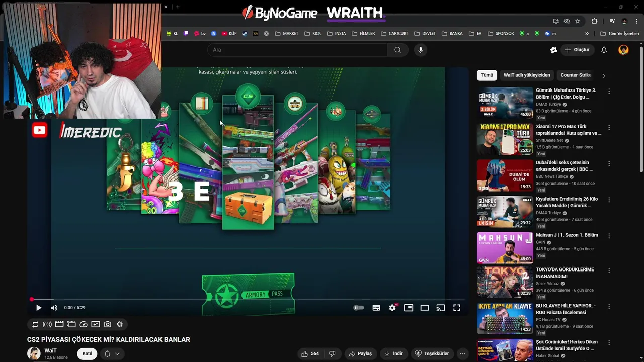
Task: Click the playback speed gauge icon
Action: coord(84,325)
